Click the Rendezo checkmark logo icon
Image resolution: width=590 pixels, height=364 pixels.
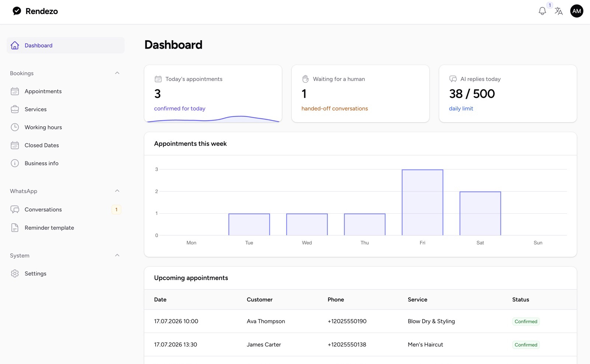(x=17, y=11)
